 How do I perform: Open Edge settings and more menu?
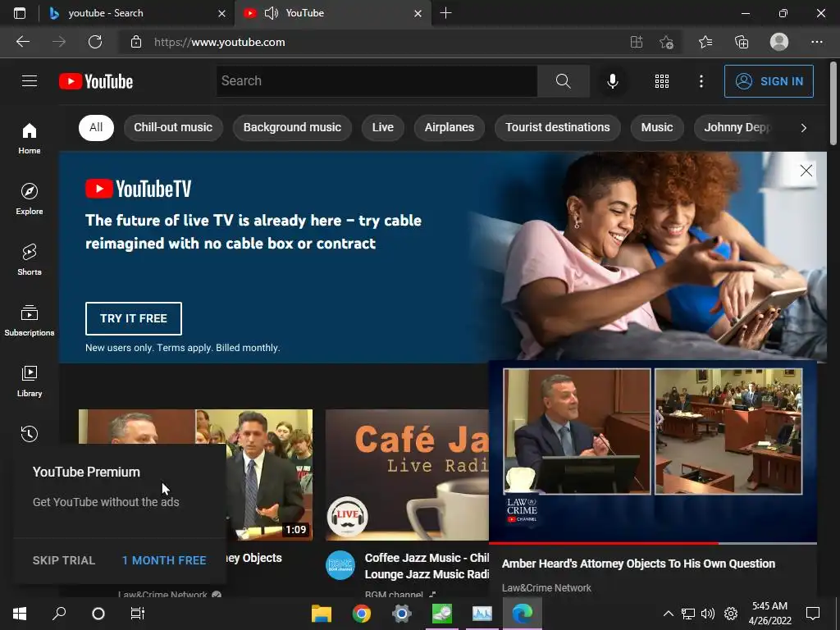(x=816, y=42)
